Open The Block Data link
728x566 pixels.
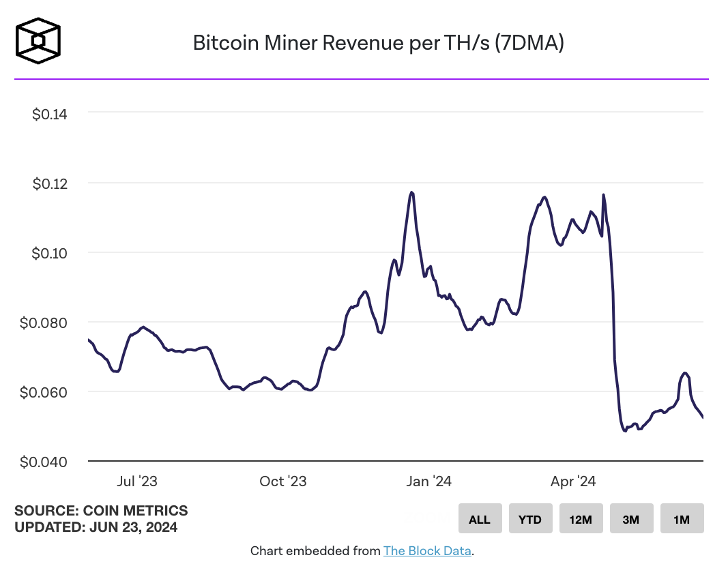click(427, 551)
